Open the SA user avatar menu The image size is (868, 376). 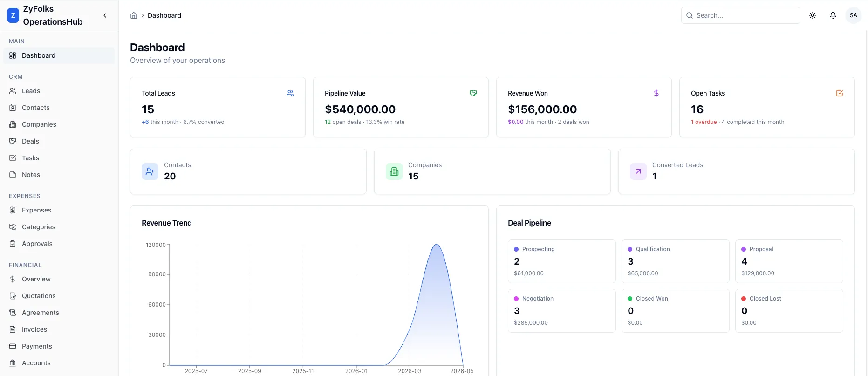click(x=854, y=15)
